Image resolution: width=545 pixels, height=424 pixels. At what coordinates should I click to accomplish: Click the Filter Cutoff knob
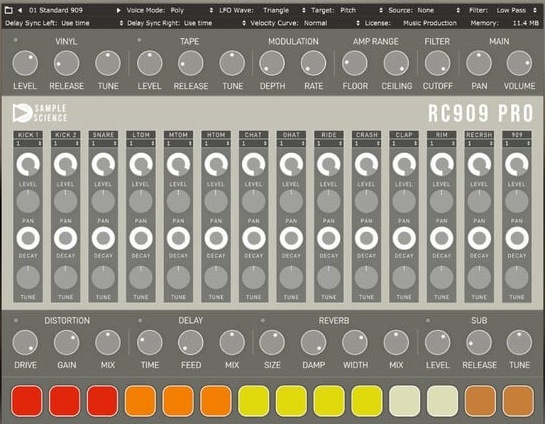(x=437, y=63)
